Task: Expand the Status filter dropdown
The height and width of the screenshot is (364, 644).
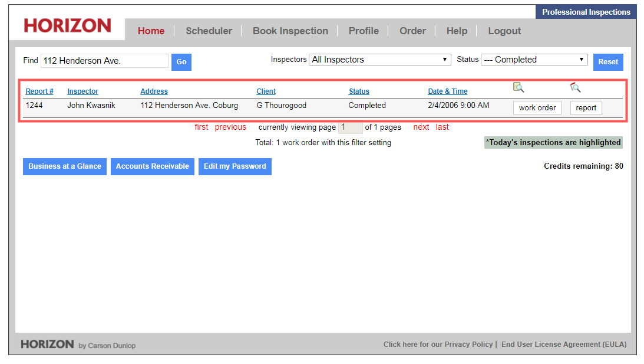Action: 534,60
